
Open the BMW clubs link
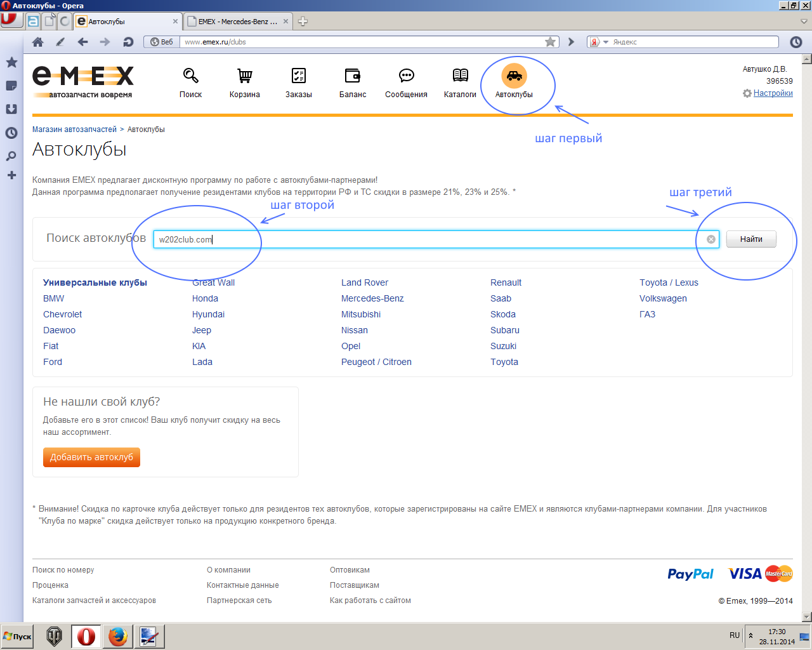(x=53, y=298)
